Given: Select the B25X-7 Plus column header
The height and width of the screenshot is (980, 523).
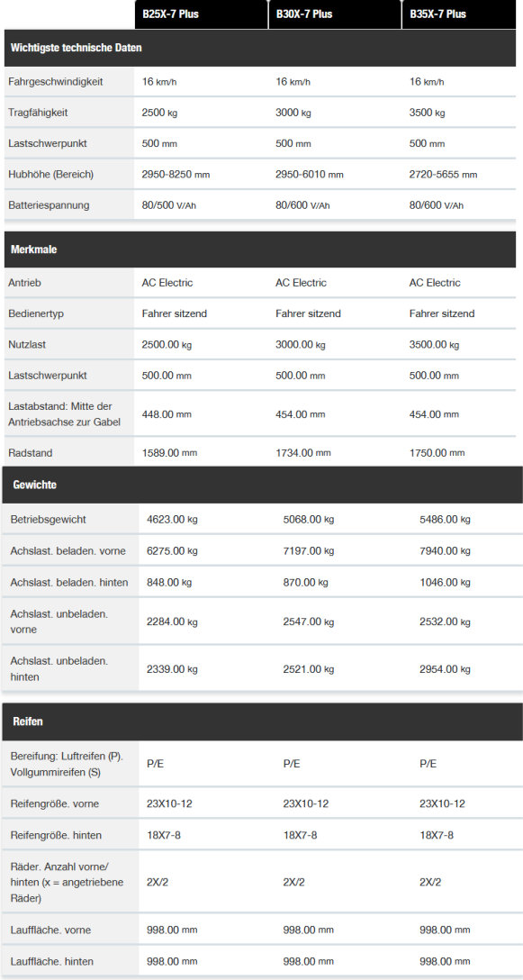Looking at the screenshot, I should [201, 14].
